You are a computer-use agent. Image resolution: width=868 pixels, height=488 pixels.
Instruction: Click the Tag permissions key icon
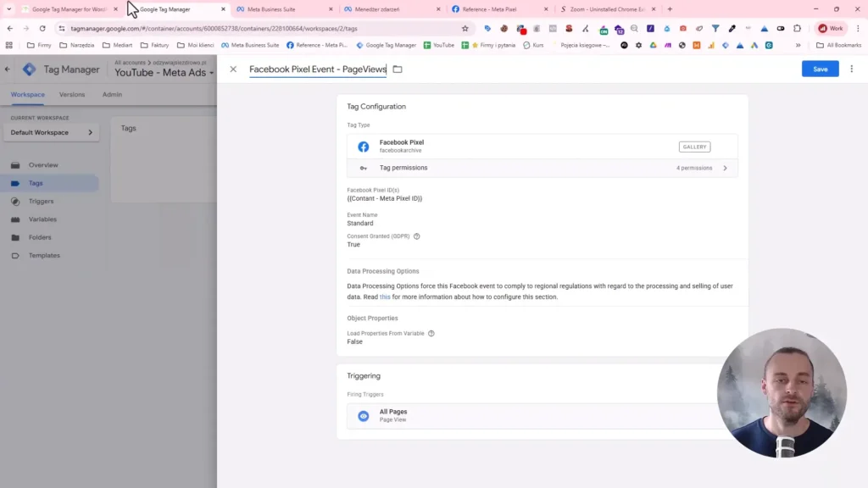[x=363, y=169]
